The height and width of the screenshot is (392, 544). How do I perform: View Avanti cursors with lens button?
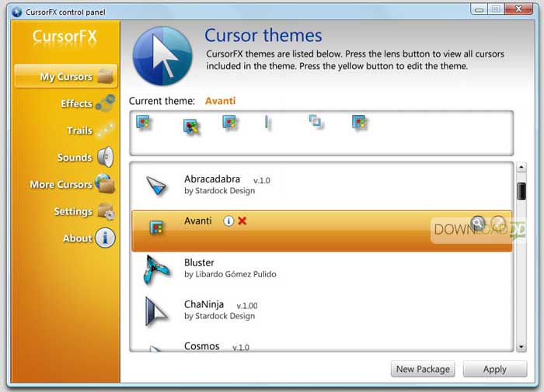(x=478, y=223)
